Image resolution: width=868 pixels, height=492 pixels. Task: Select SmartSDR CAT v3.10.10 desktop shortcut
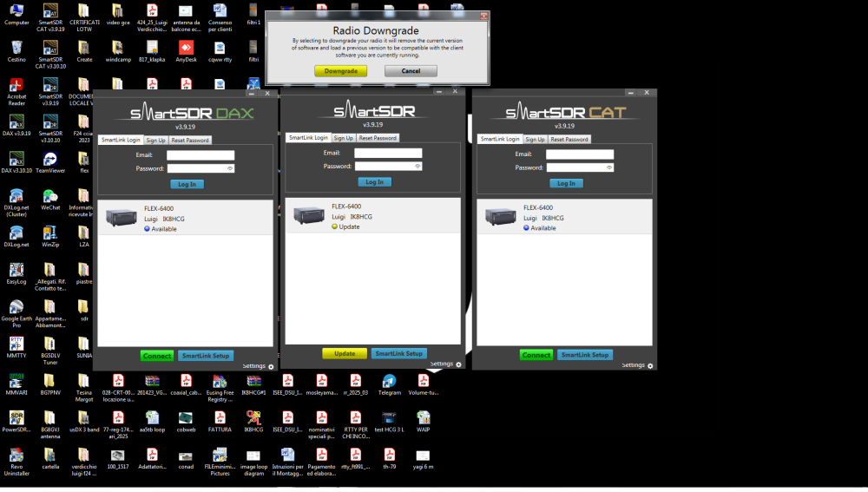(50, 55)
